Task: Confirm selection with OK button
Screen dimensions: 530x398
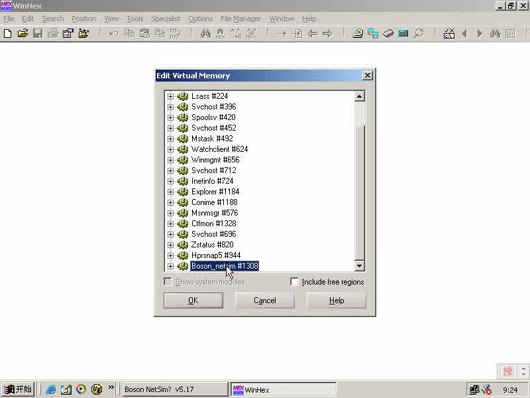Action: click(x=193, y=300)
